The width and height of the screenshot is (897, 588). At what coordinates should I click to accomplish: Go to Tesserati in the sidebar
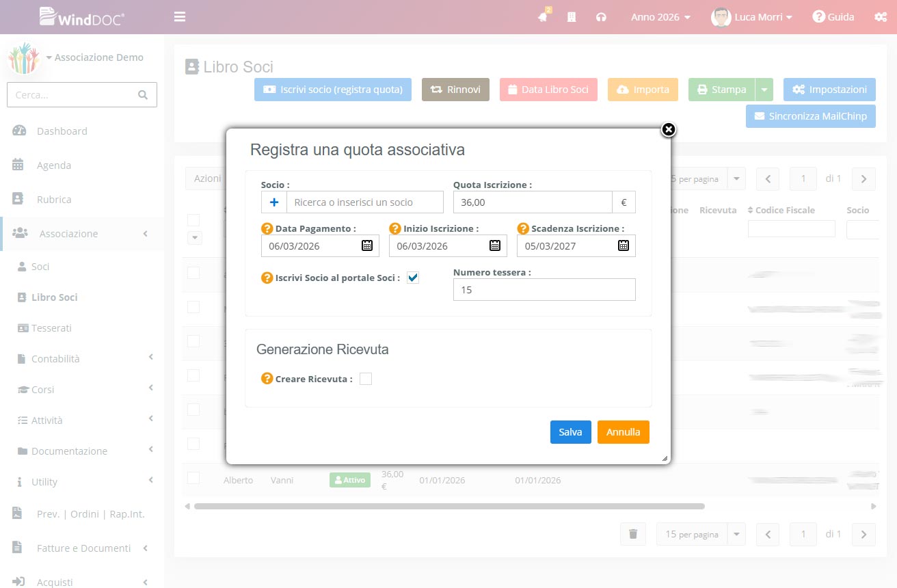tap(51, 328)
